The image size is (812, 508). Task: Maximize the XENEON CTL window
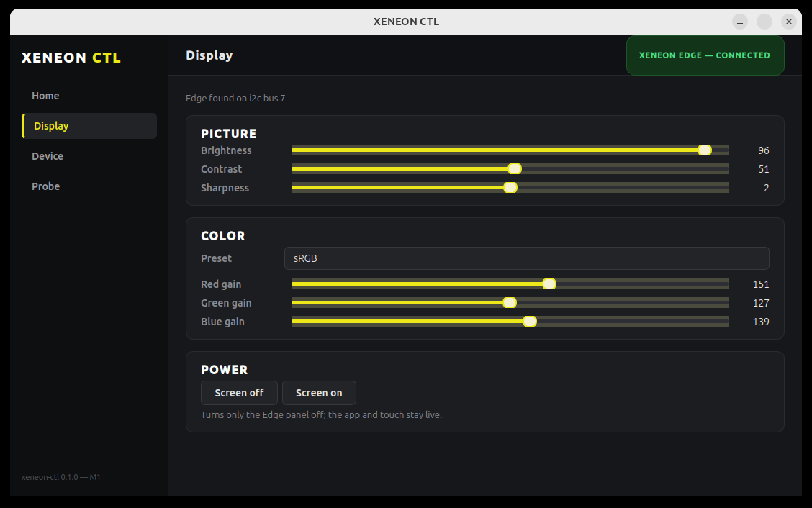[764, 22]
